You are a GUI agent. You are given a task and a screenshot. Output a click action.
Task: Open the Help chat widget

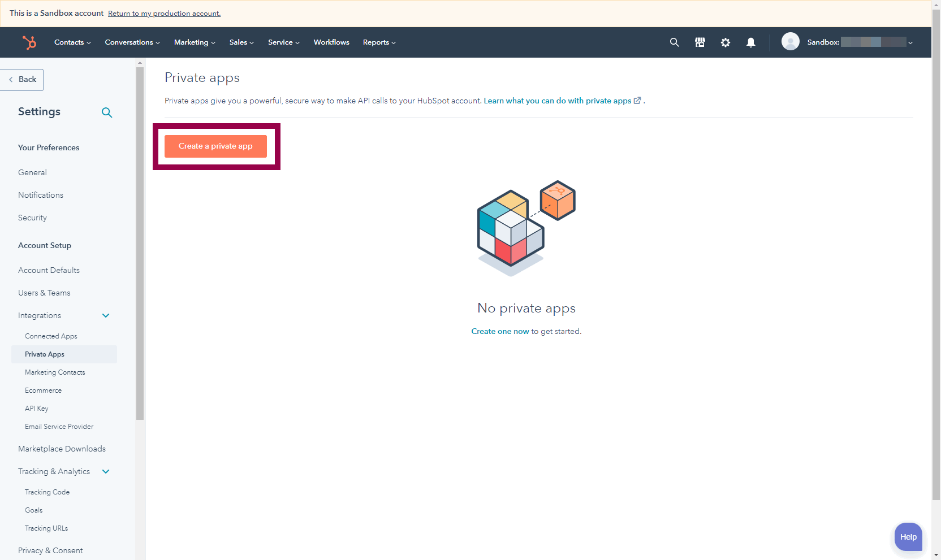tap(908, 537)
